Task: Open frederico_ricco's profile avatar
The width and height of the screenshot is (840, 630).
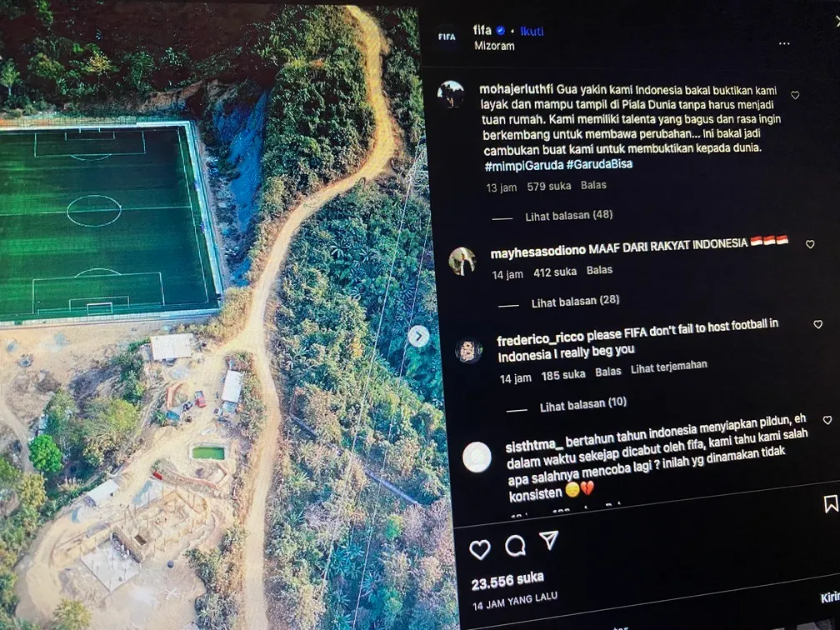Action: (468, 350)
